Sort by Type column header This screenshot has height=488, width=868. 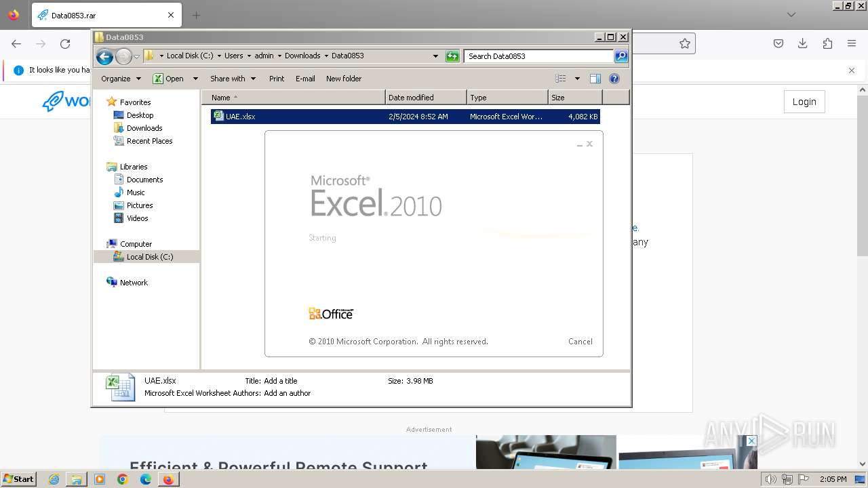507,98
